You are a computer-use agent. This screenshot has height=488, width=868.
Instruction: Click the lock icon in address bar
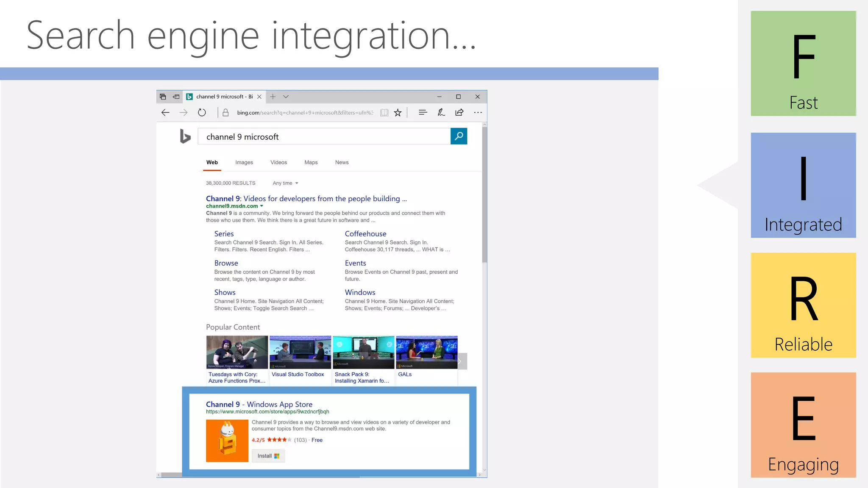(225, 112)
